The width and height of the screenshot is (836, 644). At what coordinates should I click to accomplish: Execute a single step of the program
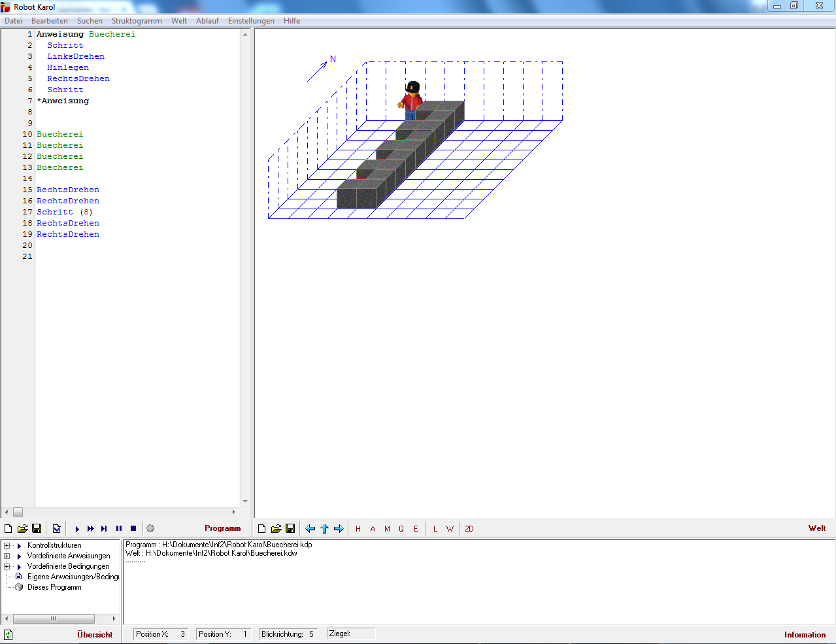coord(104,529)
